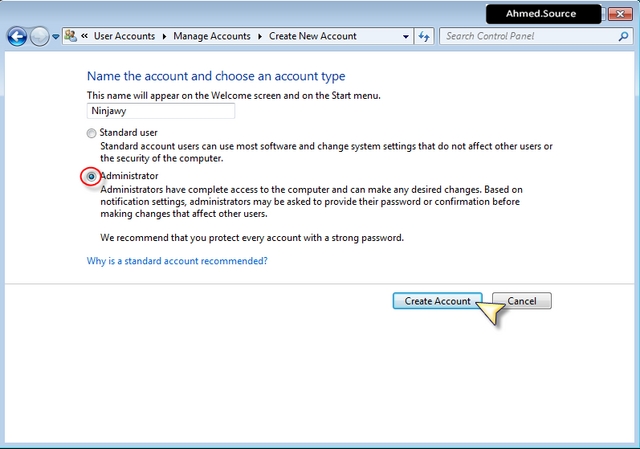The width and height of the screenshot is (640, 449).
Task: Click the User Accounts icon in address bar
Action: point(71,36)
